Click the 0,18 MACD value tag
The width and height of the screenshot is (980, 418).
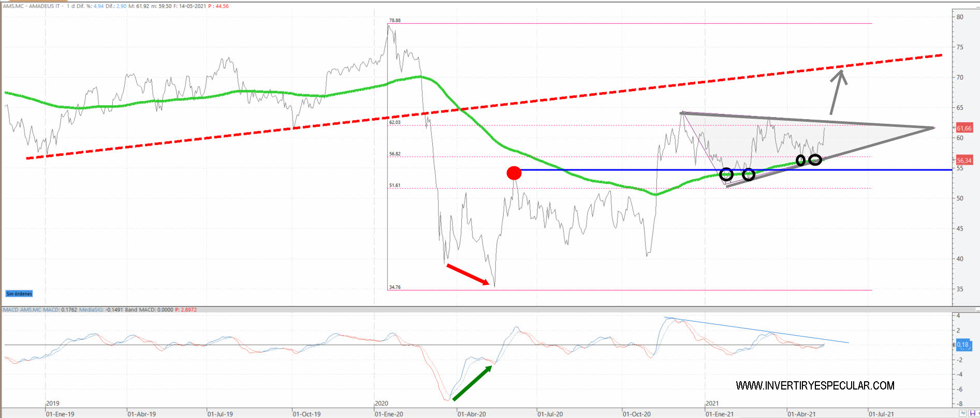click(962, 344)
